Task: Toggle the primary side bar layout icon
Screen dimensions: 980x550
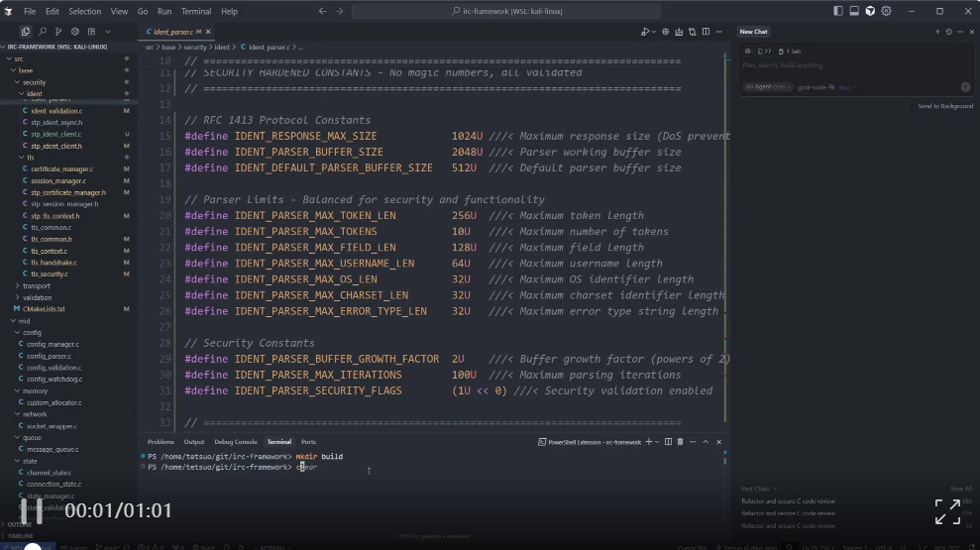Action: pos(838,11)
